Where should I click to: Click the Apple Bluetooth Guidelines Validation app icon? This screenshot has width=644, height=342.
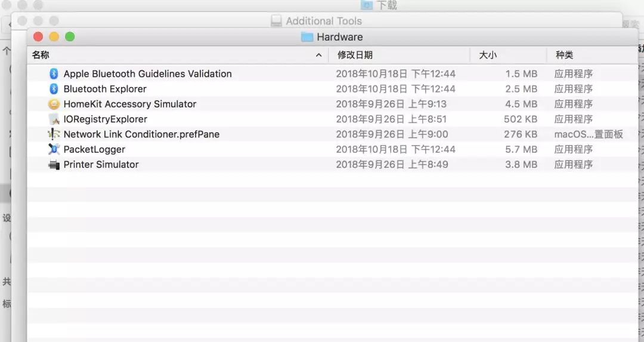54,73
